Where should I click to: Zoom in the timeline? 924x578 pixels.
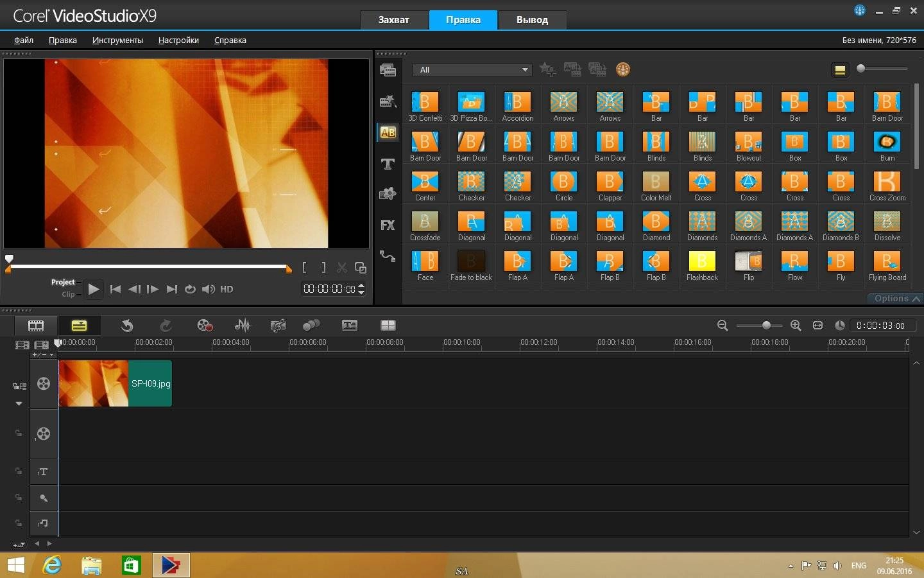pyautogui.click(x=796, y=326)
